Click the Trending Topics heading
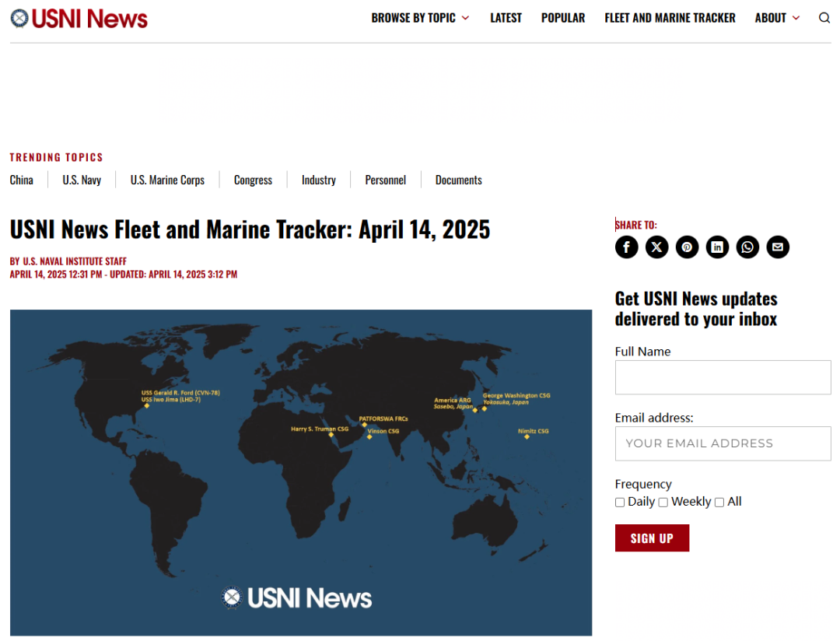This screenshot has width=840, height=641. pyautogui.click(x=56, y=158)
